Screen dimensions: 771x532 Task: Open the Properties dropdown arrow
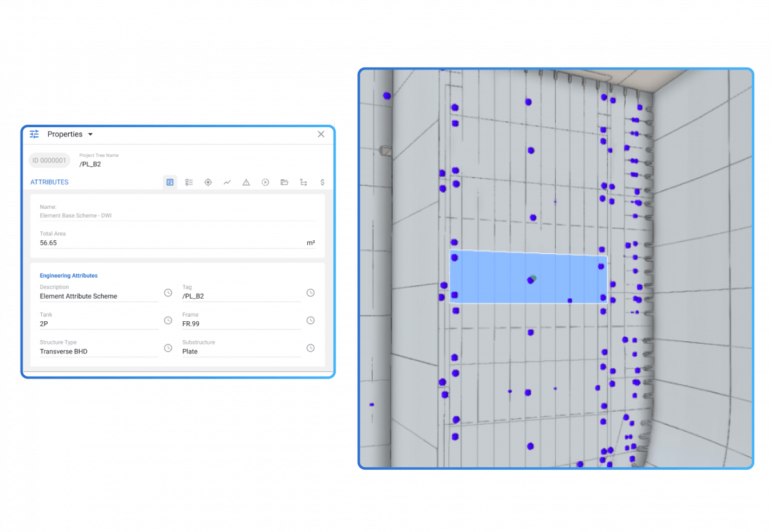[x=91, y=134]
